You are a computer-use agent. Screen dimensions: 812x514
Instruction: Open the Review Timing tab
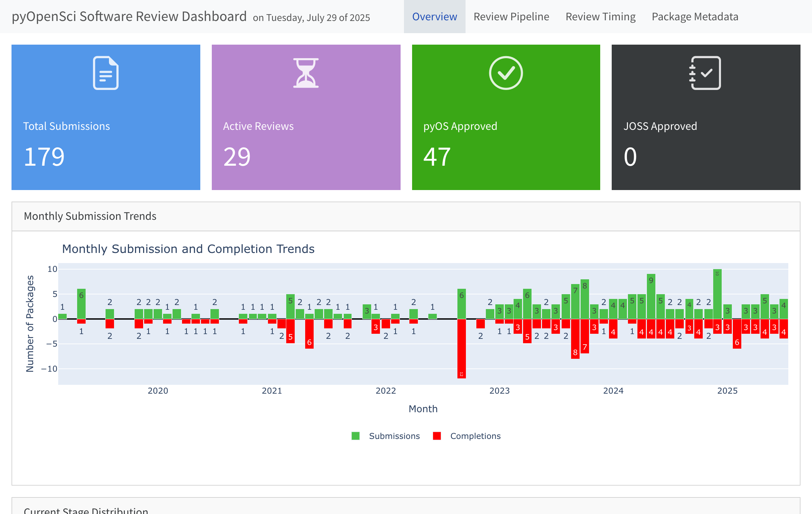click(x=601, y=17)
